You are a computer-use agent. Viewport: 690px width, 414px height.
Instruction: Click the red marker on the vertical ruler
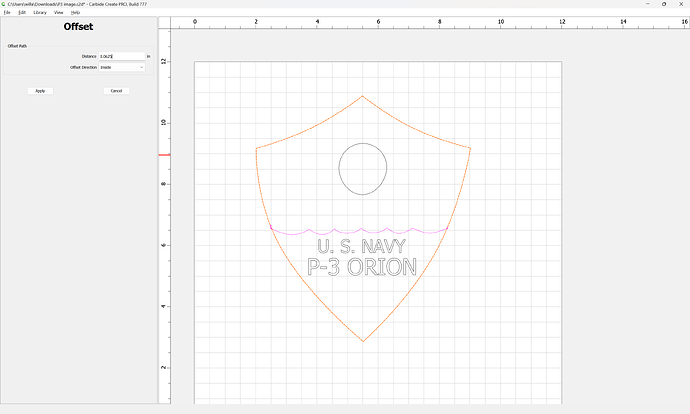(165, 154)
